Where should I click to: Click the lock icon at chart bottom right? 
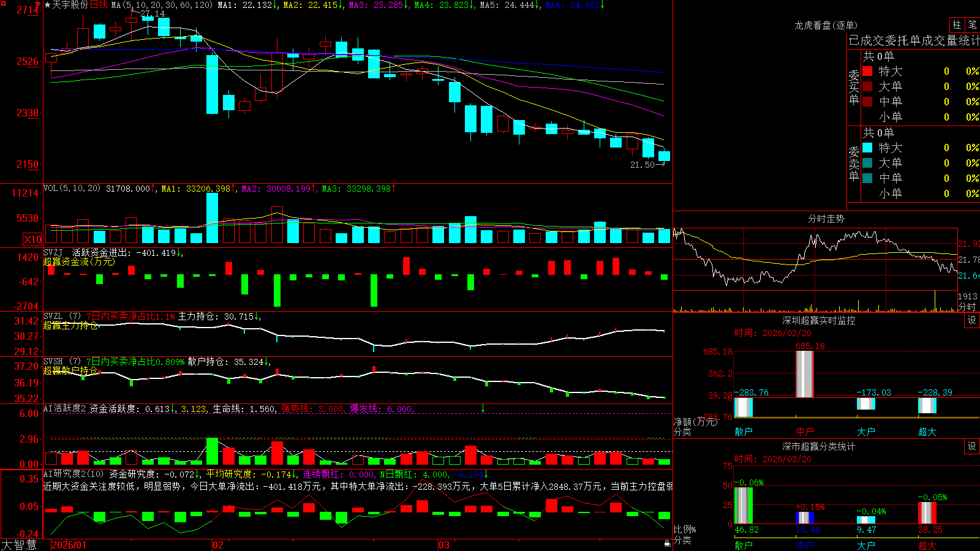click(x=668, y=544)
